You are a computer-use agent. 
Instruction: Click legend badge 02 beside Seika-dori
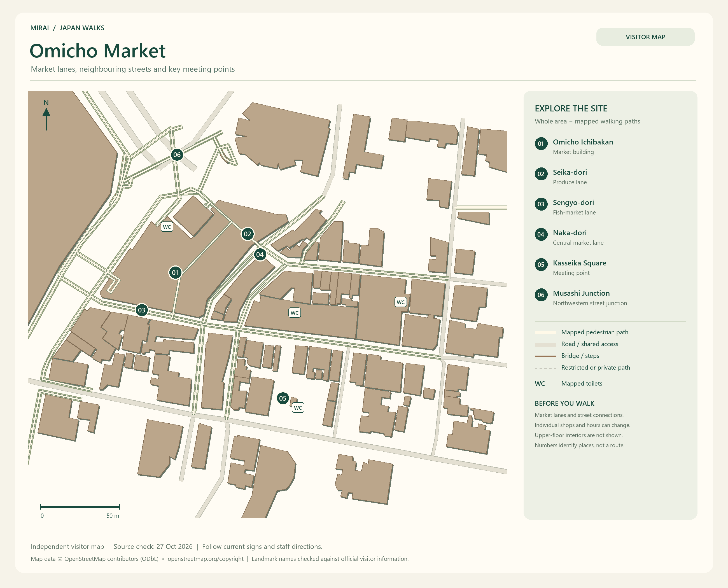(x=541, y=174)
